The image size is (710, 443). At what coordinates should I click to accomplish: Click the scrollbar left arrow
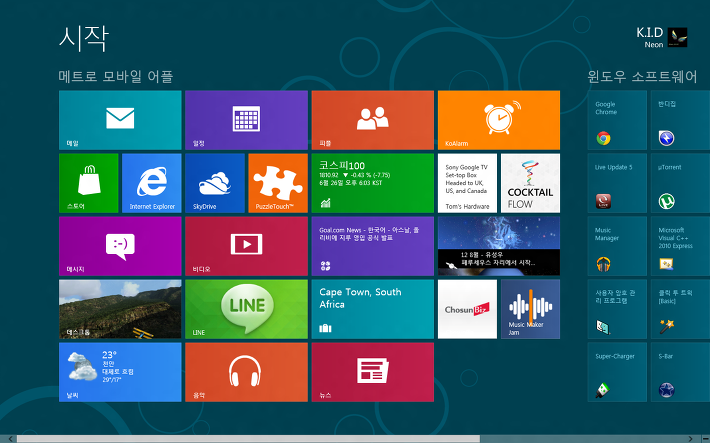coord(10,439)
